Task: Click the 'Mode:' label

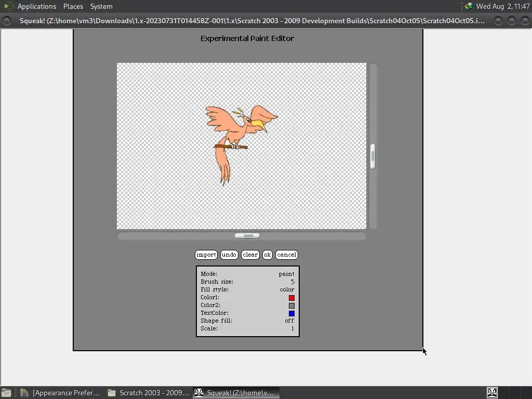Action: (209, 274)
